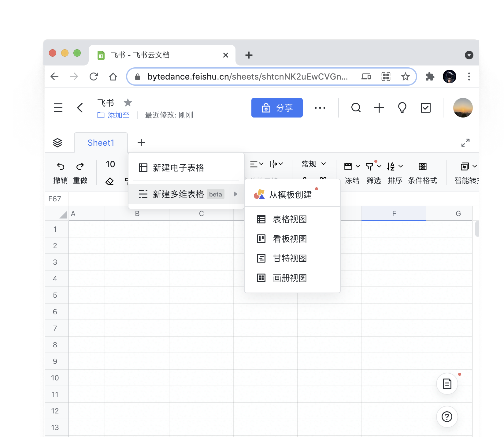Click the vertical scrollbar handle

coord(477,229)
